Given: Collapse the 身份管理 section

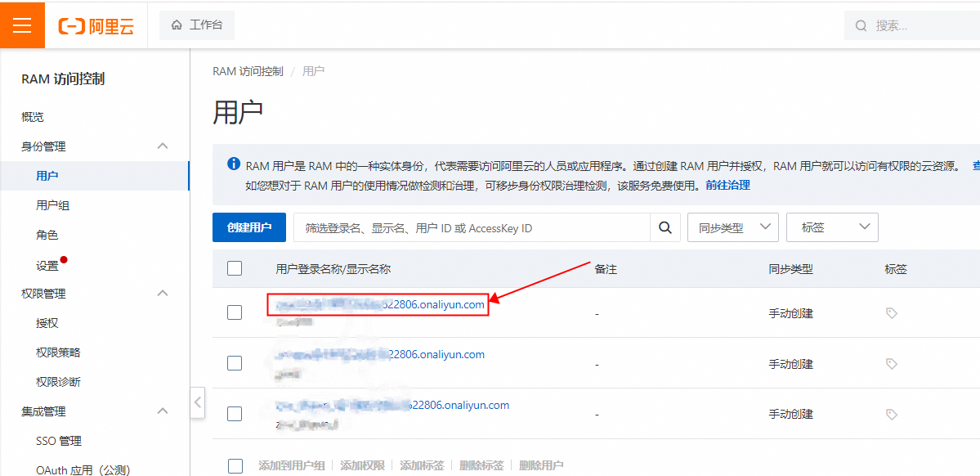Looking at the screenshot, I should (x=162, y=146).
